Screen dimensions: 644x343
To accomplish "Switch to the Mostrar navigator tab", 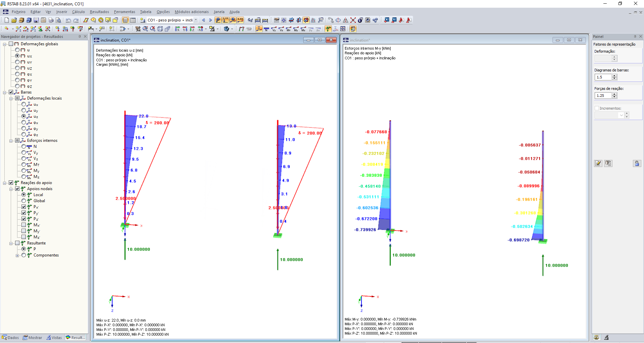I will click(33, 338).
